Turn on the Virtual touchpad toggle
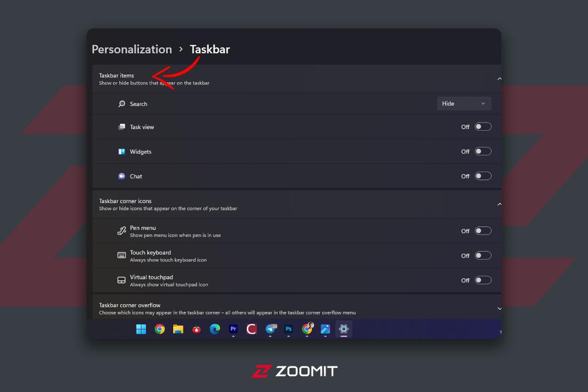The height and width of the screenshot is (392, 588). (483, 280)
